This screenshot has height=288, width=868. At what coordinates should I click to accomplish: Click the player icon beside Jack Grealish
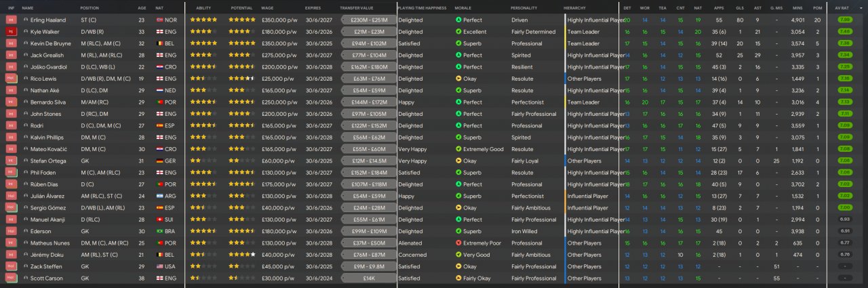[26, 55]
